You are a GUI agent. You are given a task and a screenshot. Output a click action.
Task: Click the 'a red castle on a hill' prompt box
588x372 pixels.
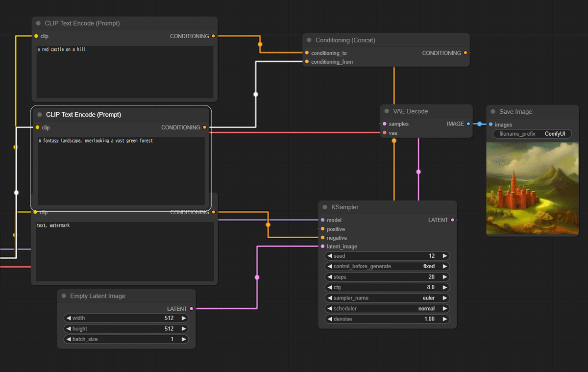(124, 72)
